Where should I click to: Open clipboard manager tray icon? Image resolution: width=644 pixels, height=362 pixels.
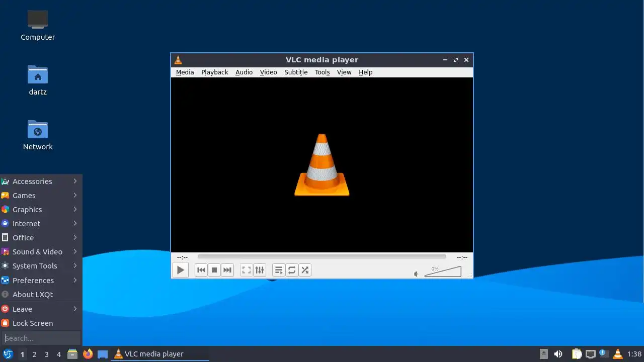point(577,354)
